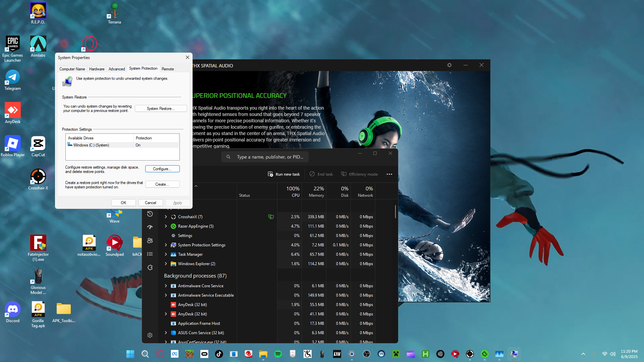Image resolution: width=644 pixels, height=362 pixels.
Task: Click the process search field
Action: point(265,157)
